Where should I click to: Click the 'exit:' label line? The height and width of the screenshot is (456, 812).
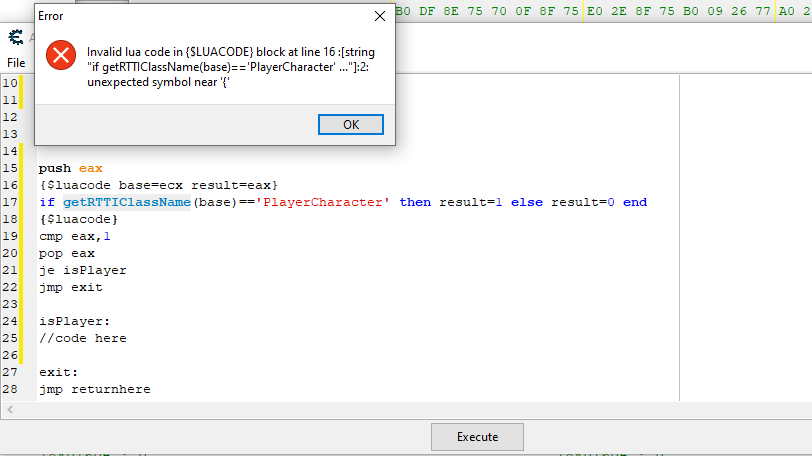coord(59,372)
